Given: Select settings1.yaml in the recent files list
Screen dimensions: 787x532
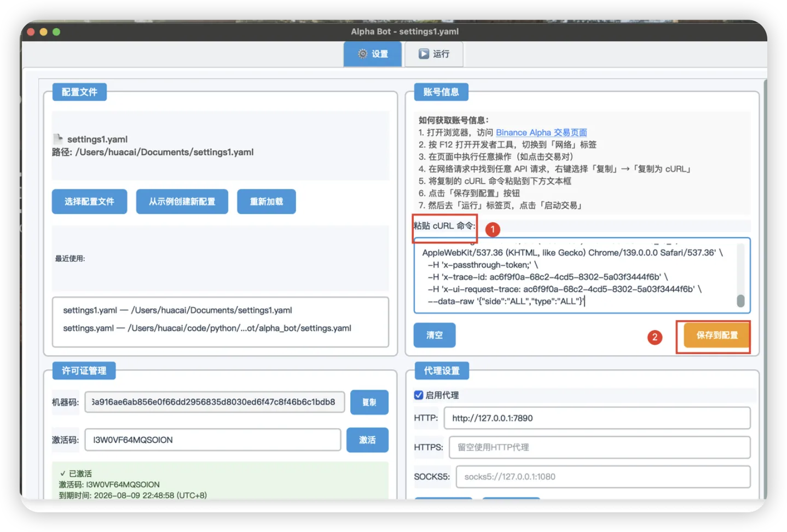Looking at the screenshot, I should pos(177,310).
